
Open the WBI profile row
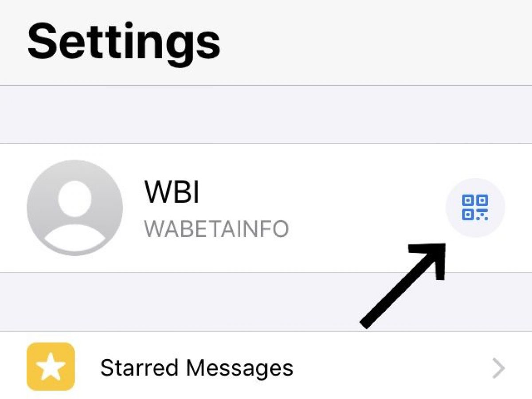tap(266, 207)
